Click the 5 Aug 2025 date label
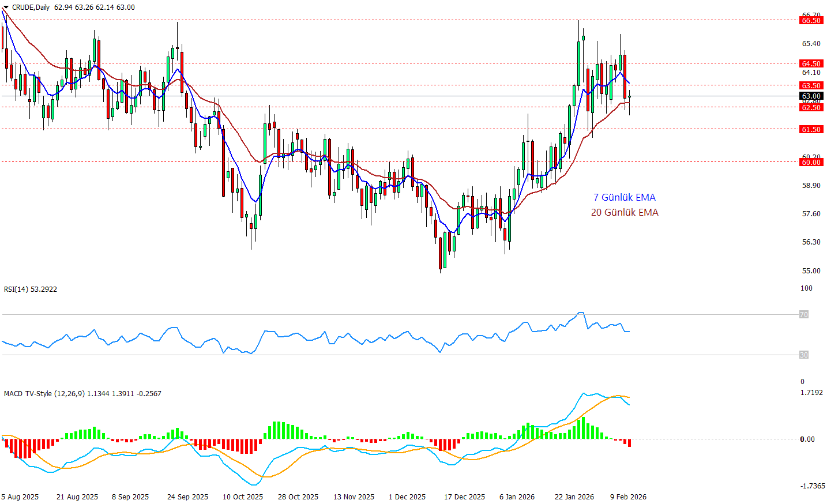 [20, 497]
